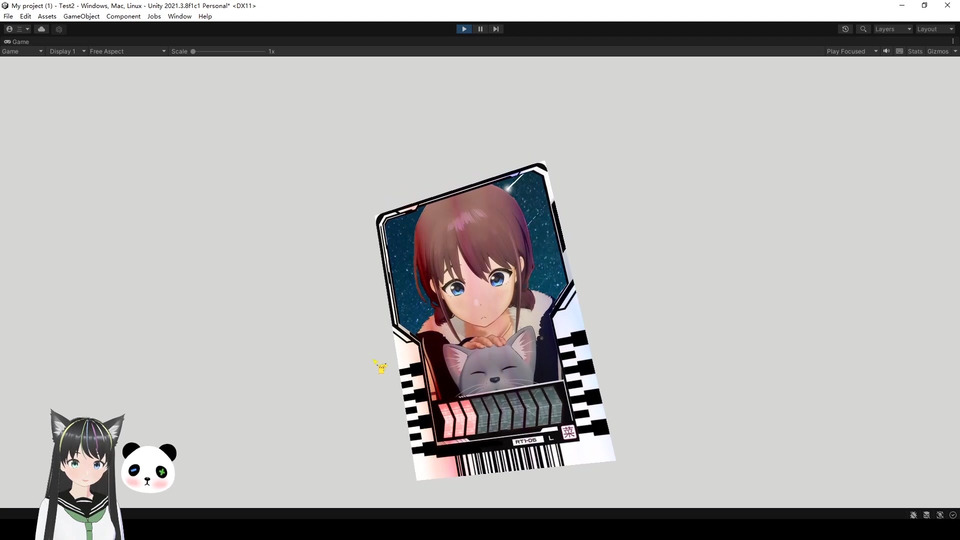960x540 pixels.
Task: Open the Play Focused dropdown
Action: [x=852, y=51]
